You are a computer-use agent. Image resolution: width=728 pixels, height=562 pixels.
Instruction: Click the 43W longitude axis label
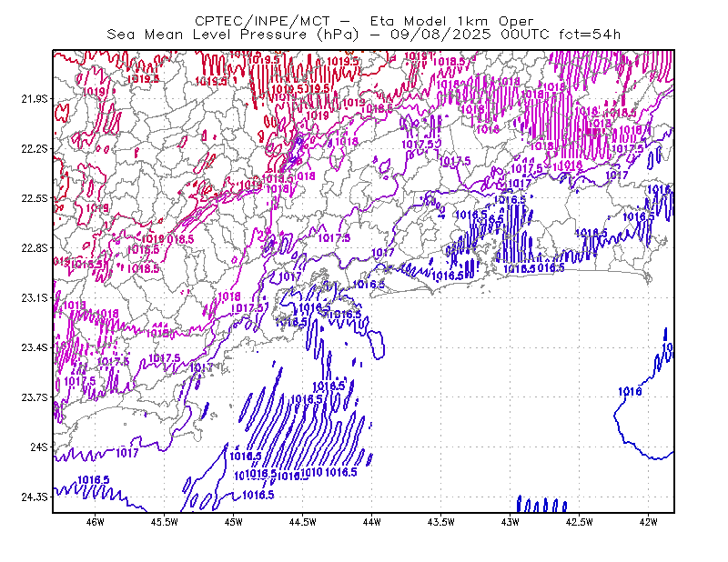click(511, 522)
